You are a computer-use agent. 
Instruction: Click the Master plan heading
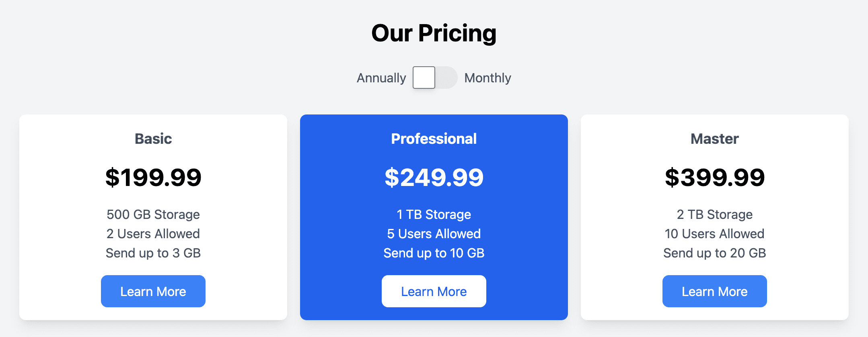pos(715,139)
